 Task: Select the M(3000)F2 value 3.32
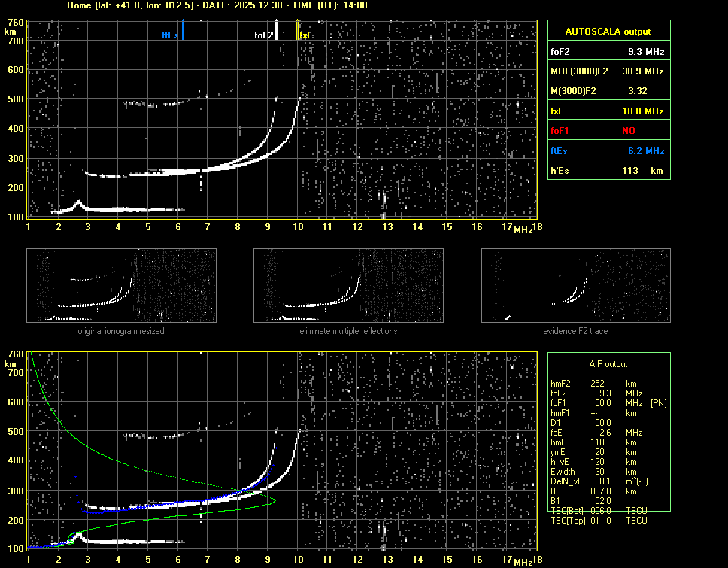point(639,91)
